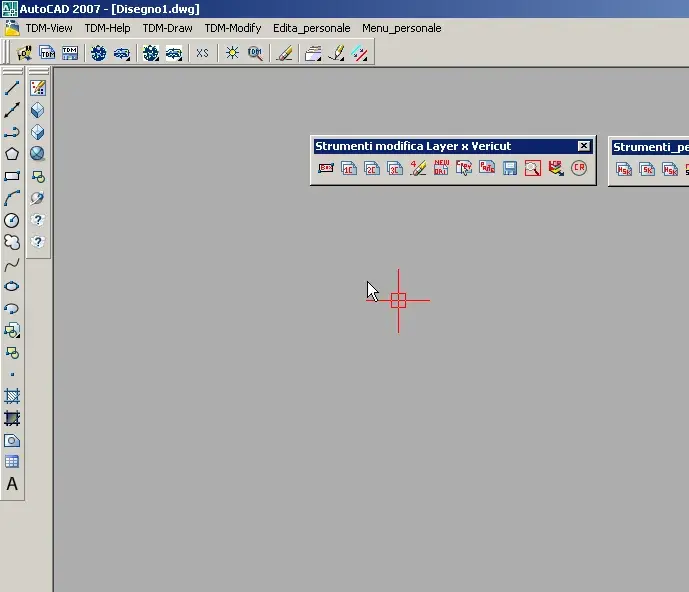Select the Make Block tool
Viewport: 689px width, 592px height.
[12, 352]
